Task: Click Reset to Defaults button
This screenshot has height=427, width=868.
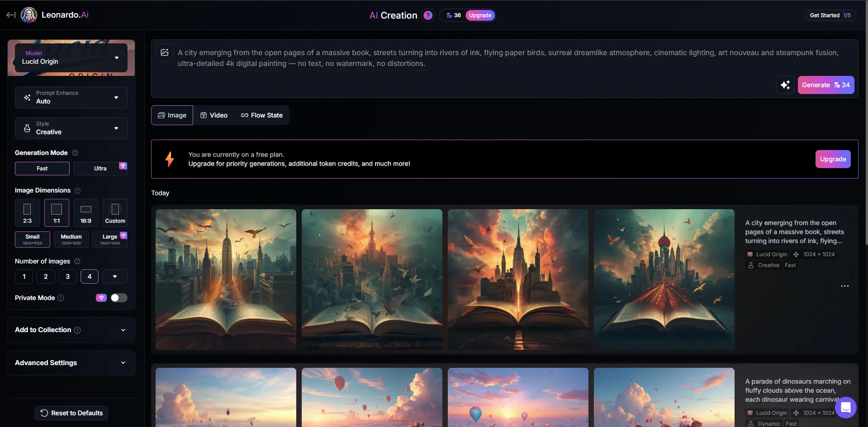Action: pos(71,413)
